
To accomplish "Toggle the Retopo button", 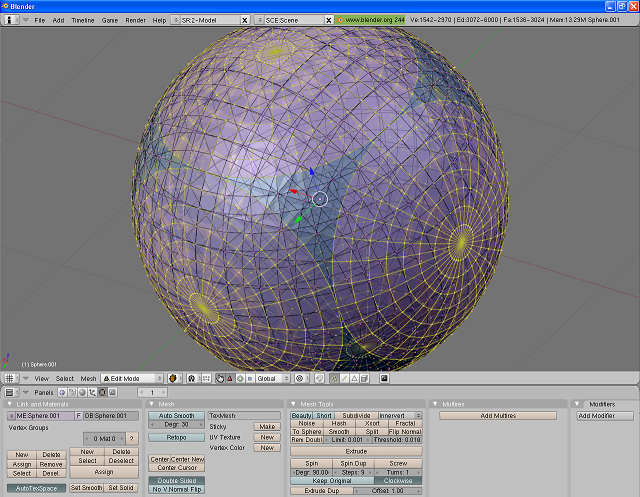I will point(176,437).
